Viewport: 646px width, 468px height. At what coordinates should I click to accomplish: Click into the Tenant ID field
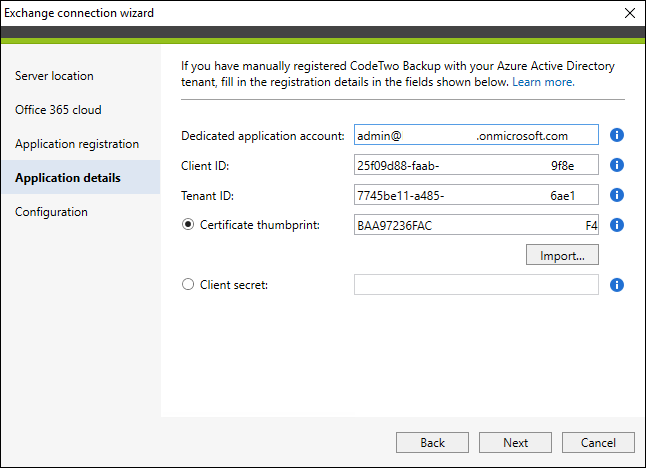[x=476, y=195]
